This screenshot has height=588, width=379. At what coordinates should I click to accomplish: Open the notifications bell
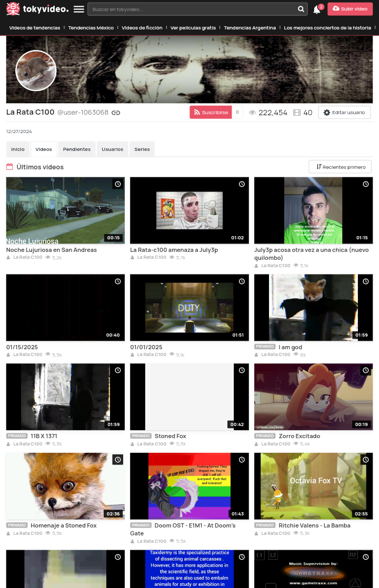(317, 9)
